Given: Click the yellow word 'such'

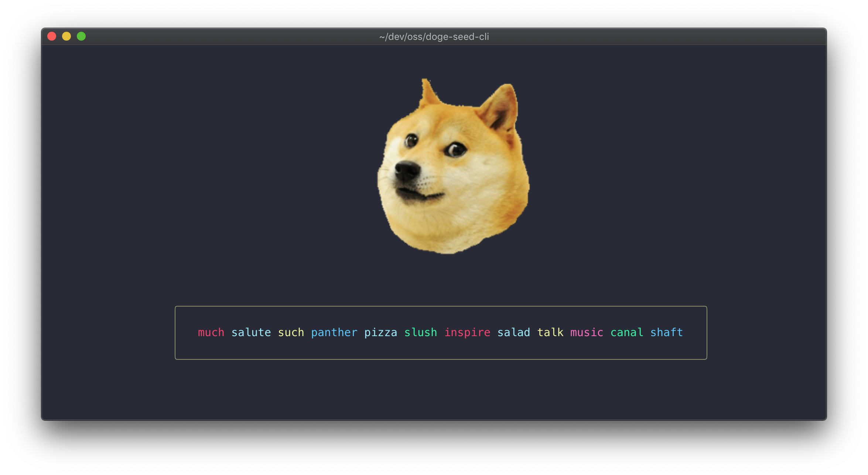Looking at the screenshot, I should click(x=291, y=332).
